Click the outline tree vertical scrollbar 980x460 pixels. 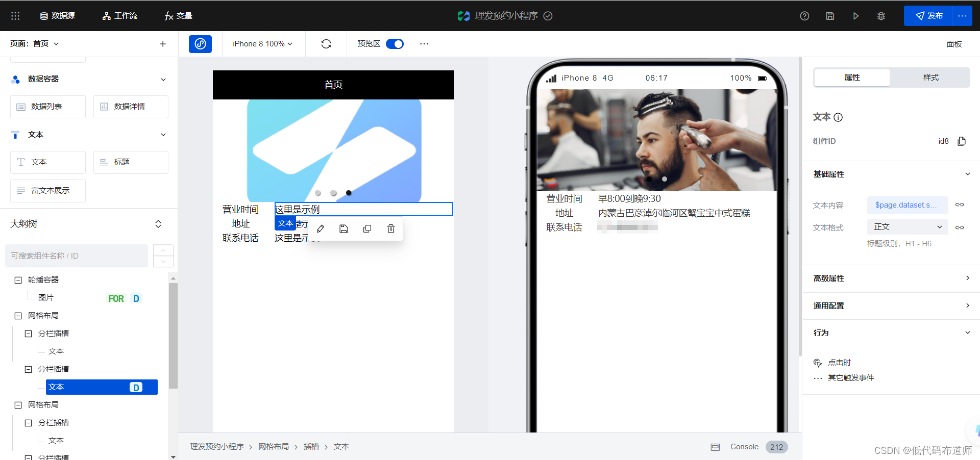tap(173, 337)
